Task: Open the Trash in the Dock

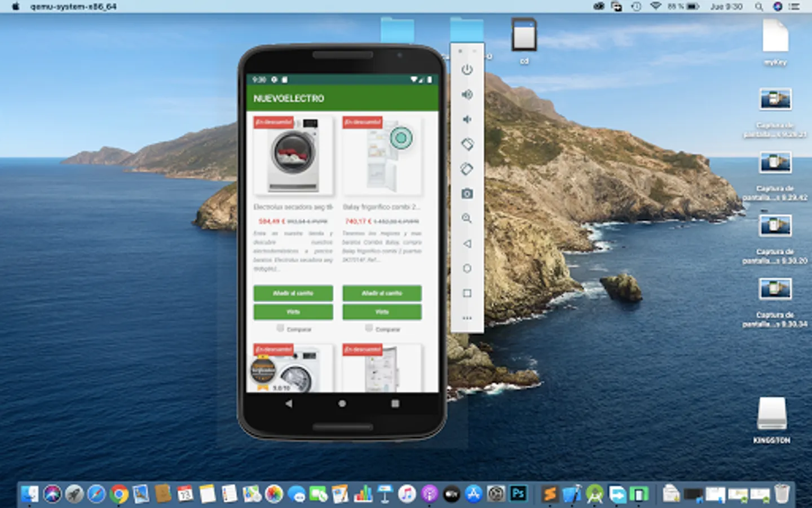Action: click(x=782, y=494)
